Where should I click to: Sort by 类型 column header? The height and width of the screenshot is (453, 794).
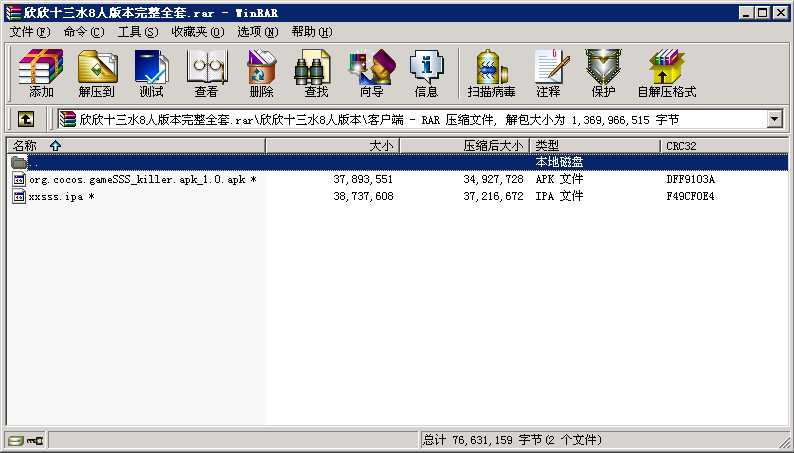tap(595, 146)
